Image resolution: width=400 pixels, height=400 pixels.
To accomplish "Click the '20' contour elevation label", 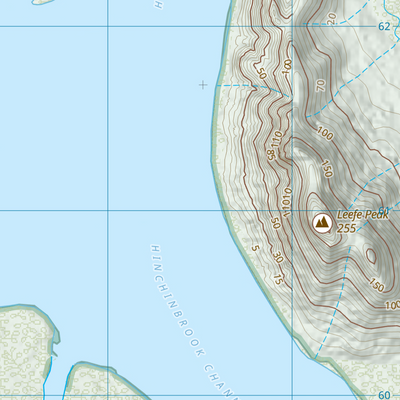I will pos(332,19).
